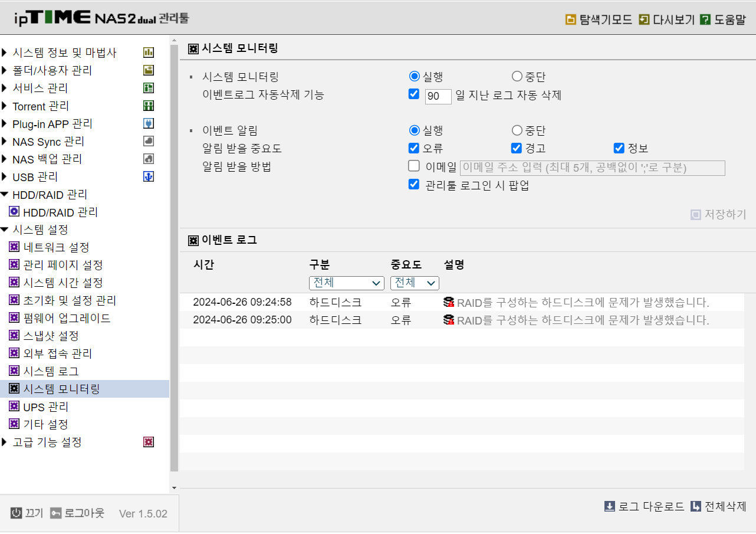Open the 구분 전체 filter dropdown
The image size is (756, 534).
click(x=347, y=283)
